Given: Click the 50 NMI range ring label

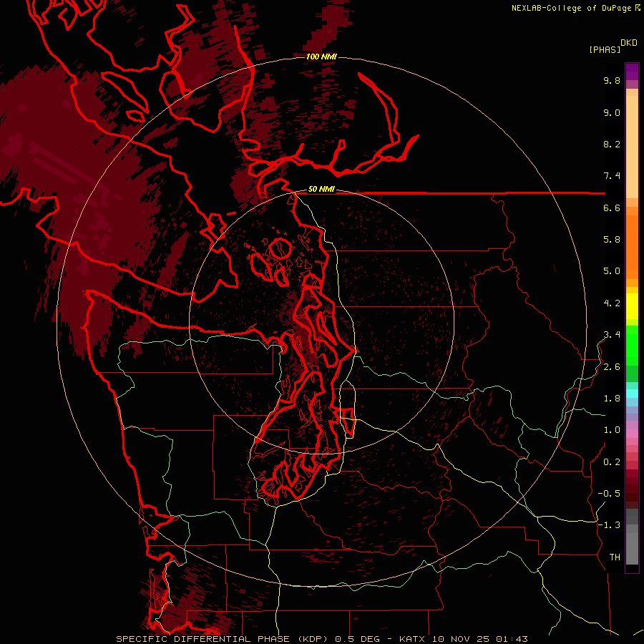Looking at the screenshot, I should [x=321, y=190].
